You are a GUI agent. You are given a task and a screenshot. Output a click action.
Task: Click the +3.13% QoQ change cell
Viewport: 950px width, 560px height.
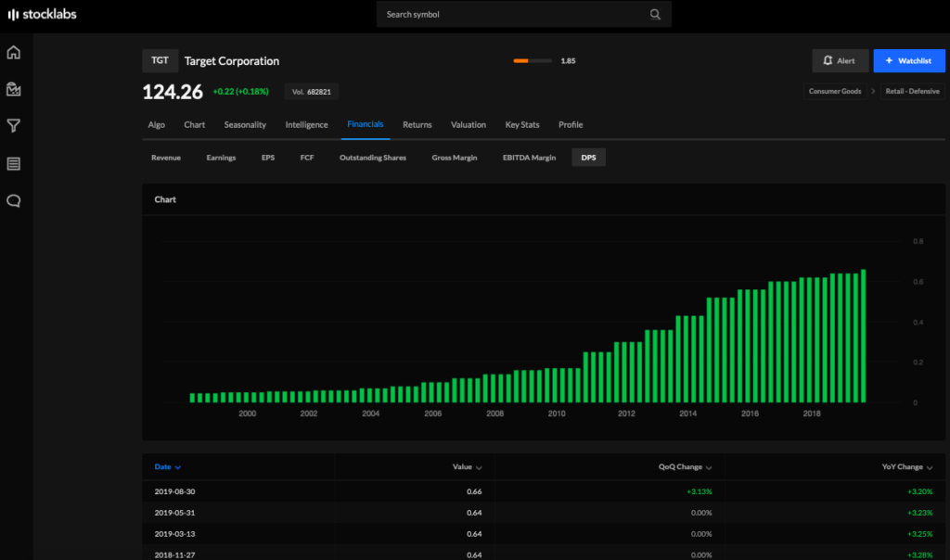[700, 491]
